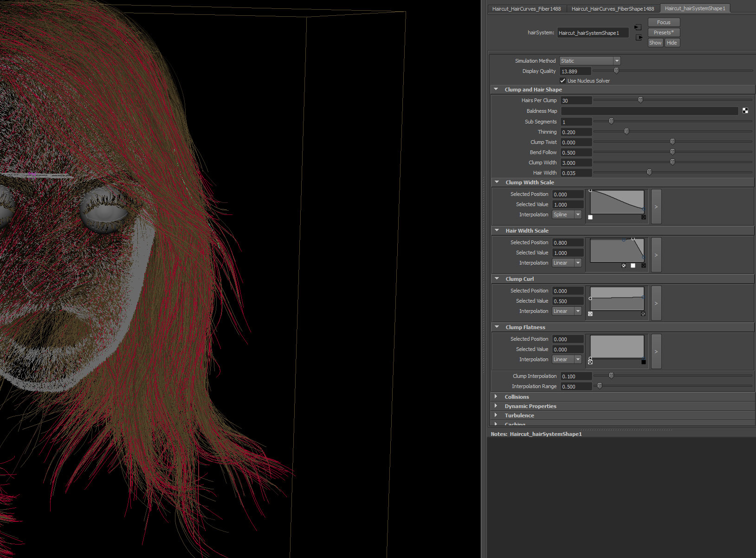Expand the Collisions section

click(496, 397)
